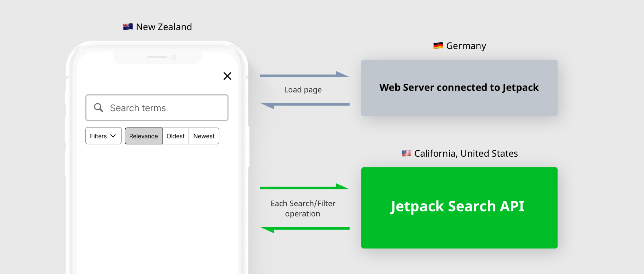Click the California, United States label
Viewport: 644px width, 274px height.
(466, 153)
